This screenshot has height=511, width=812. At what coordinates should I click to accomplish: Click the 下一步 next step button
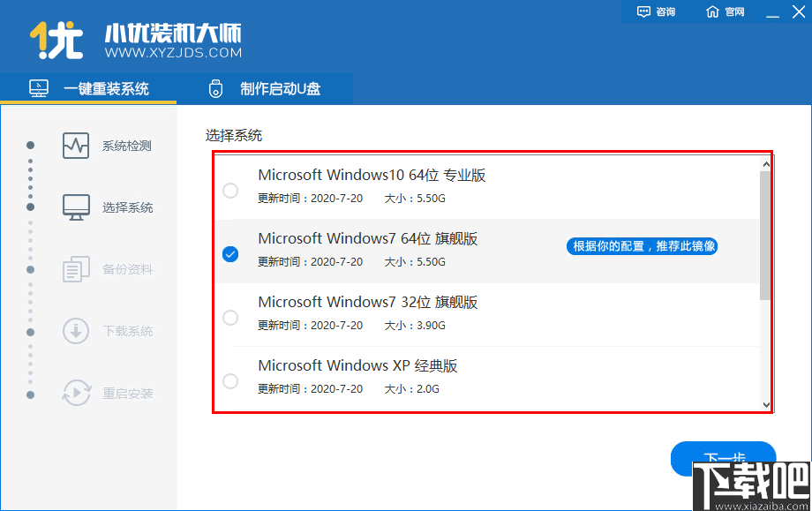pos(723,458)
